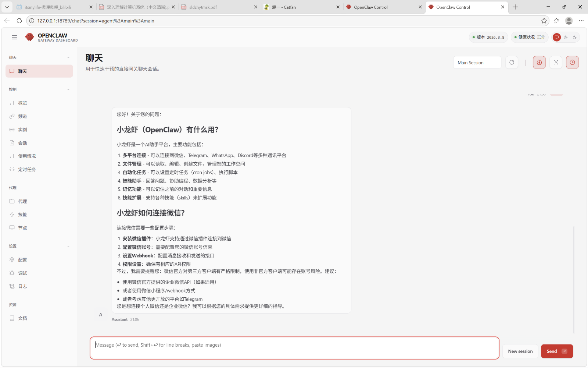Expand the 设置 sidebar section
Screen dimensions: 588x368
tap(39, 246)
